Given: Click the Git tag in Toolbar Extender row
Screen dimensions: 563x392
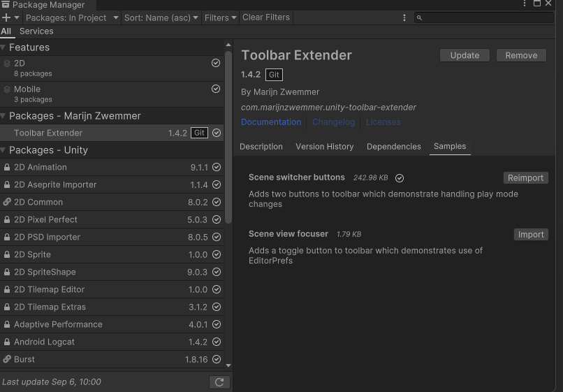Looking at the screenshot, I should coord(199,133).
